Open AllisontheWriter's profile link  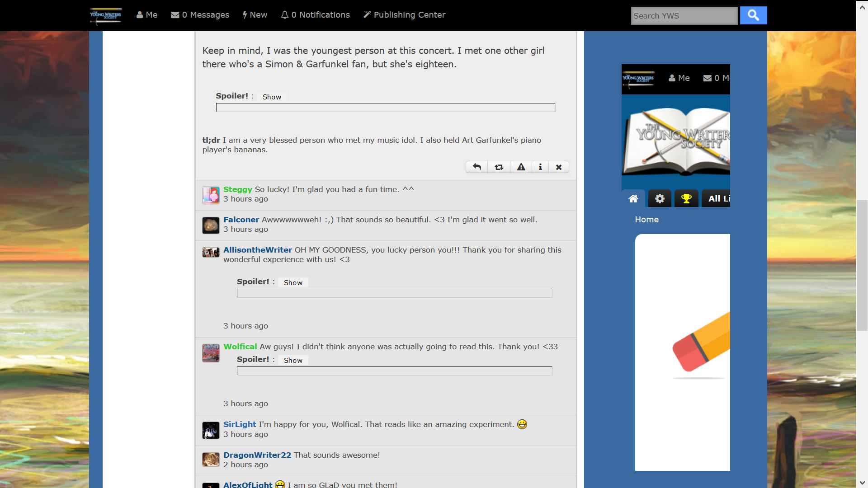(x=258, y=250)
